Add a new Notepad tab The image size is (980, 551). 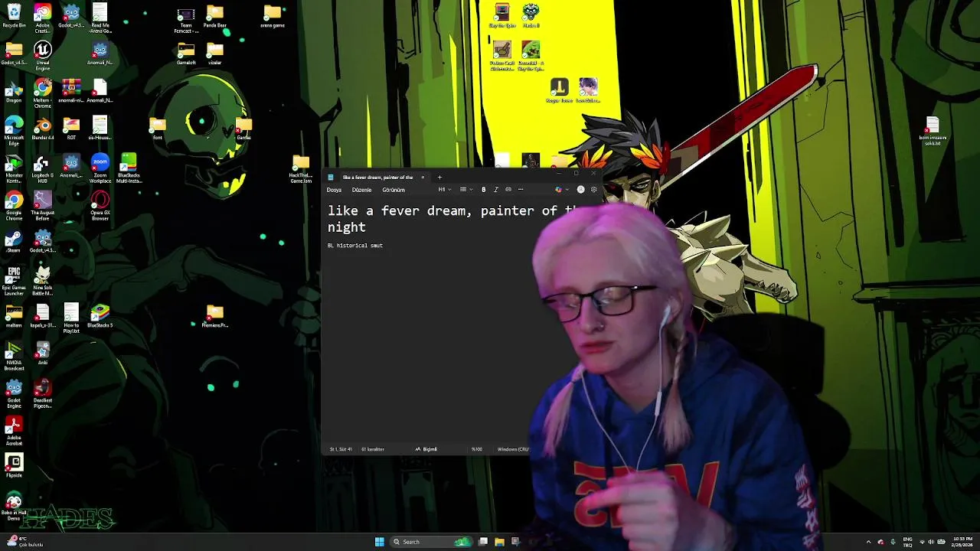click(439, 178)
